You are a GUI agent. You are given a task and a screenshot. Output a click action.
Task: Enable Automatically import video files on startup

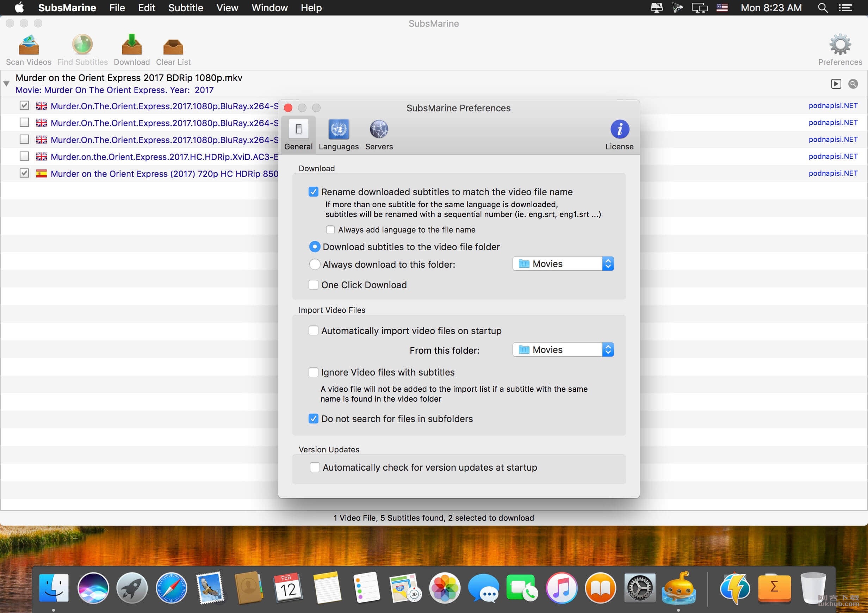(314, 330)
